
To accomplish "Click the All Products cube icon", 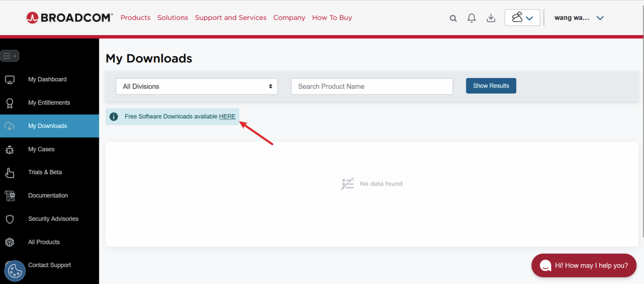I will click(9, 242).
